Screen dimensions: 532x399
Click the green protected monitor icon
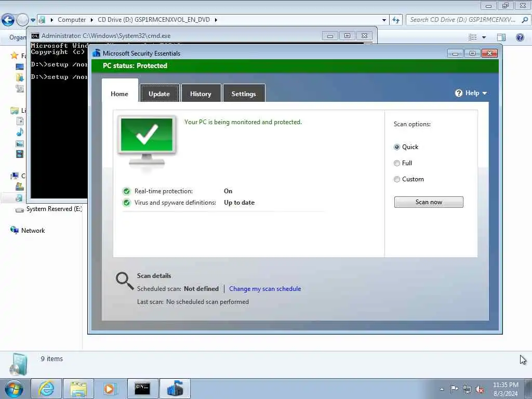pos(147,140)
